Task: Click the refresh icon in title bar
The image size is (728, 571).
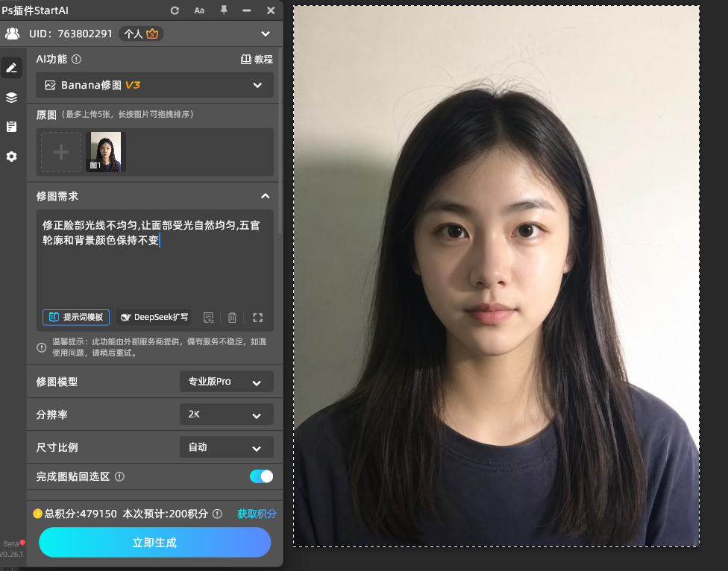Action: click(x=175, y=10)
